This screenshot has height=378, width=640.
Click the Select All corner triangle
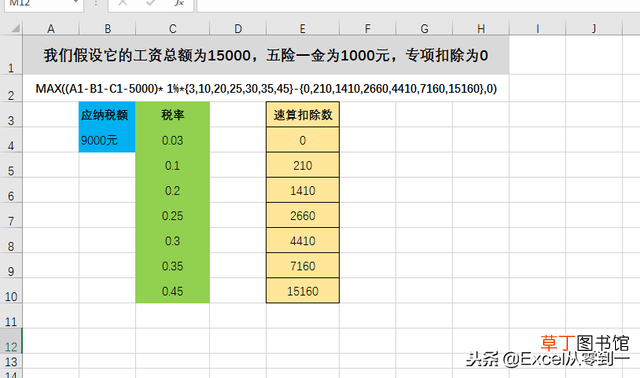coord(16,28)
